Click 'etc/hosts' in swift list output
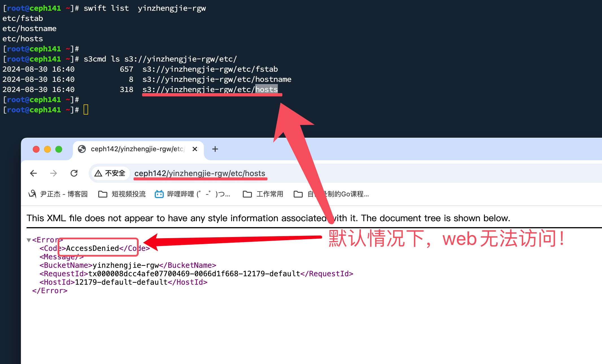The width and height of the screenshot is (602, 364). [x=23, y=39]
